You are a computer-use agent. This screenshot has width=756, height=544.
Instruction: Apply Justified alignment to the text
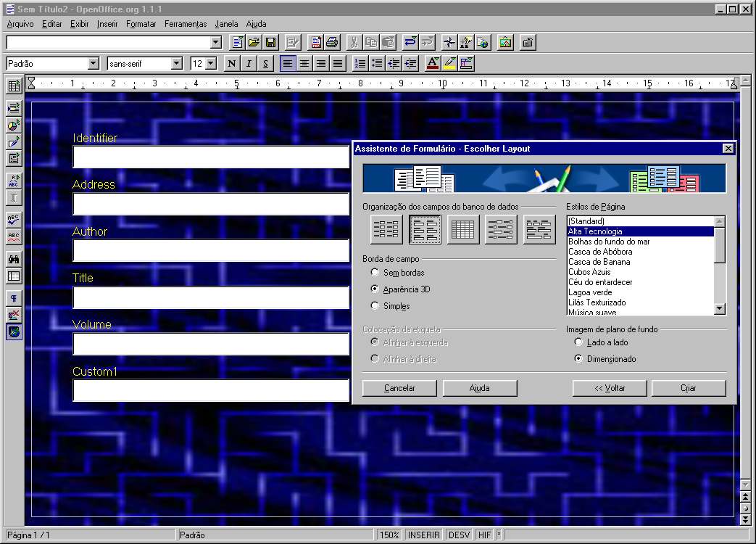pos(337,64)
